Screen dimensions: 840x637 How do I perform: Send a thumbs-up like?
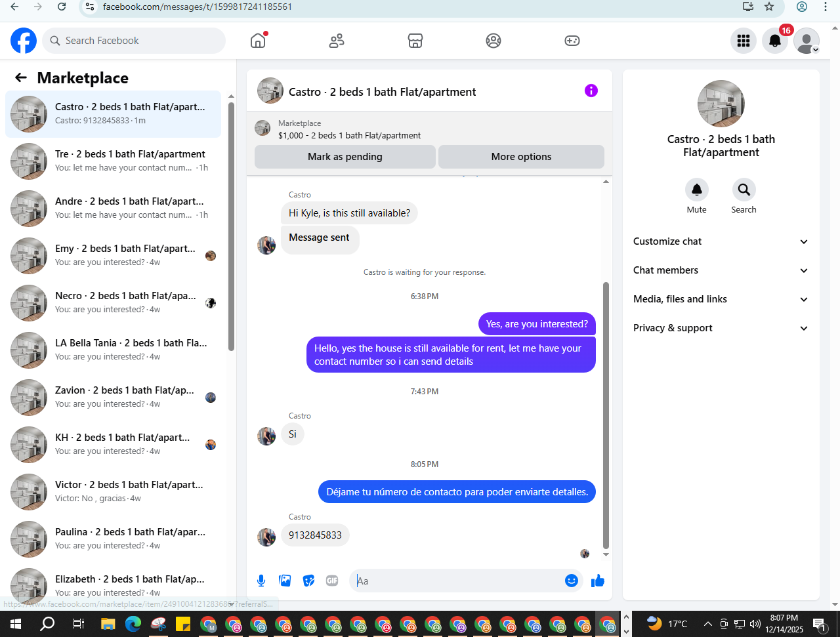[598, 581]
